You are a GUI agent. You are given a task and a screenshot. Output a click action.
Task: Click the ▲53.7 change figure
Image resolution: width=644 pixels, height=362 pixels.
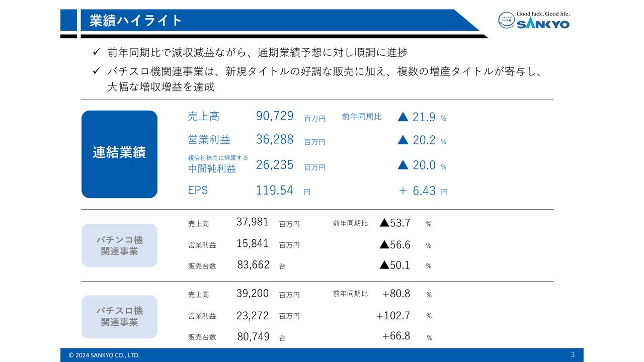[395, 223]
